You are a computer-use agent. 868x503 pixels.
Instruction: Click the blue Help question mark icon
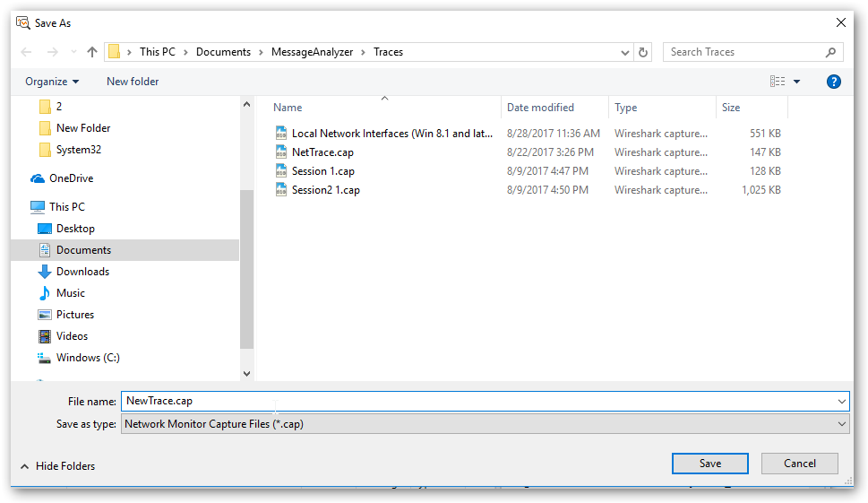833,82
